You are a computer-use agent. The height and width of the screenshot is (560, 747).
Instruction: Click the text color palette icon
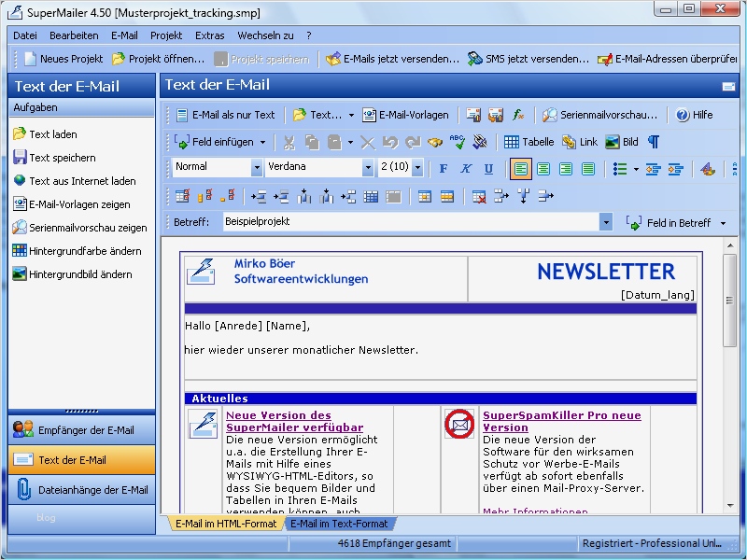pyautogui.click(x=708, y=169)
